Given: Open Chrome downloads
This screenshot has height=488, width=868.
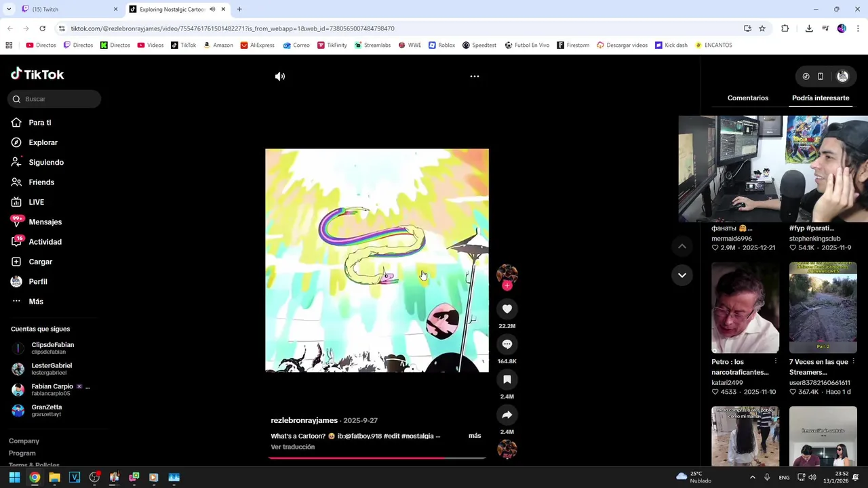Looking at the screenshot, I should pos(809,28).
